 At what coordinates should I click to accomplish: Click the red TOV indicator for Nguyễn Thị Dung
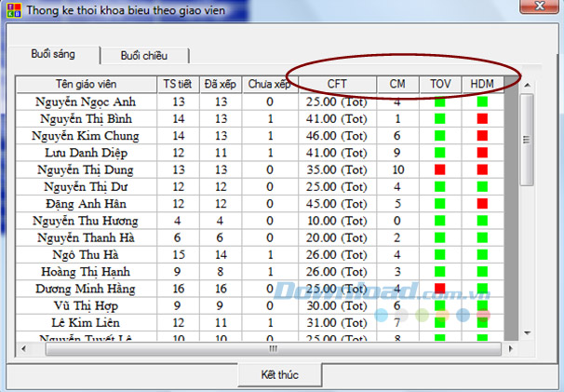(439, 169)
